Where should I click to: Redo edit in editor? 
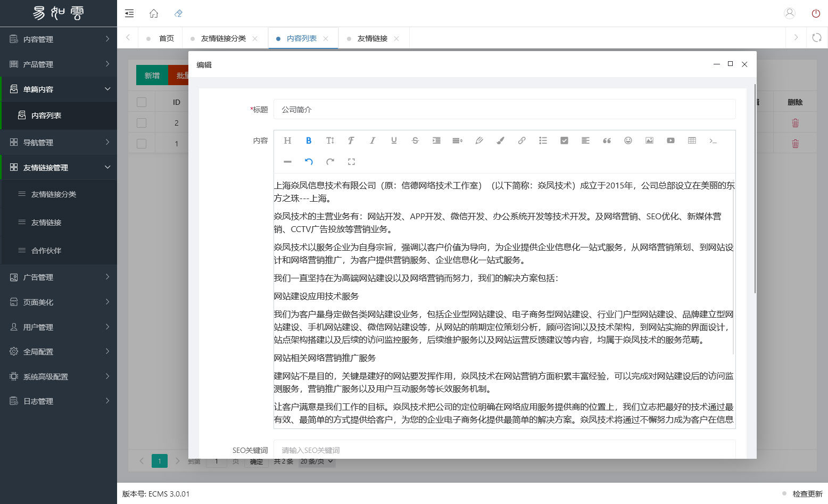point(330,162)
